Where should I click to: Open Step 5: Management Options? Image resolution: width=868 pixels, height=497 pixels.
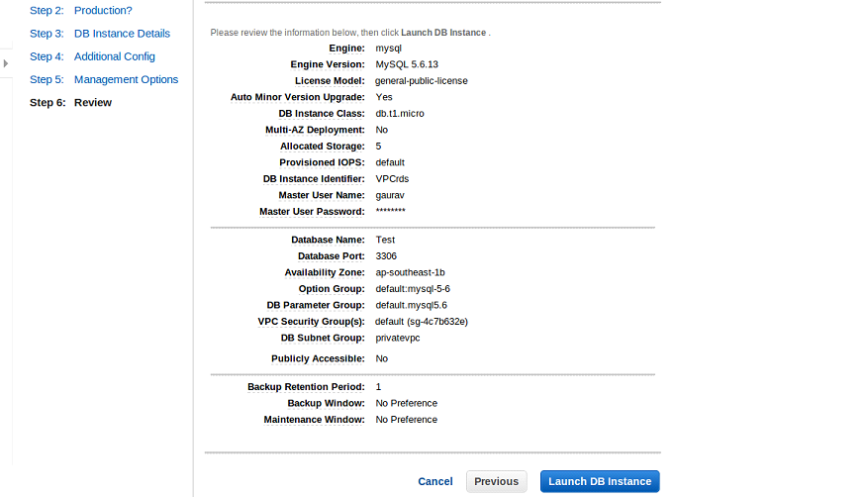pos(104,79)
